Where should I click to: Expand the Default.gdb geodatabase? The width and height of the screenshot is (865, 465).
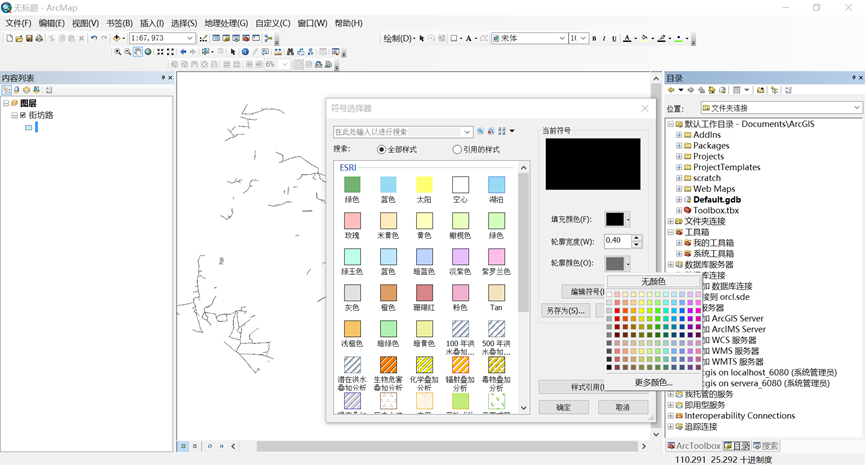[679, 200]
